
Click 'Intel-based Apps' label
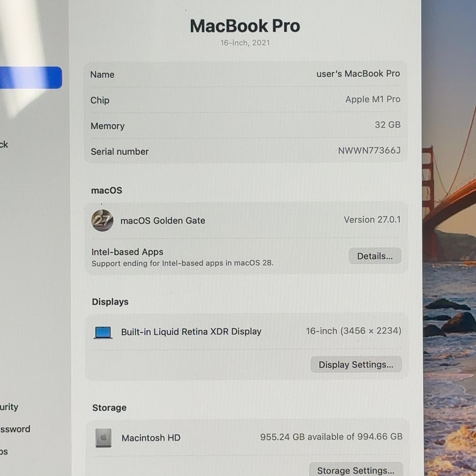pyautogui.click(x=127, y=252)
